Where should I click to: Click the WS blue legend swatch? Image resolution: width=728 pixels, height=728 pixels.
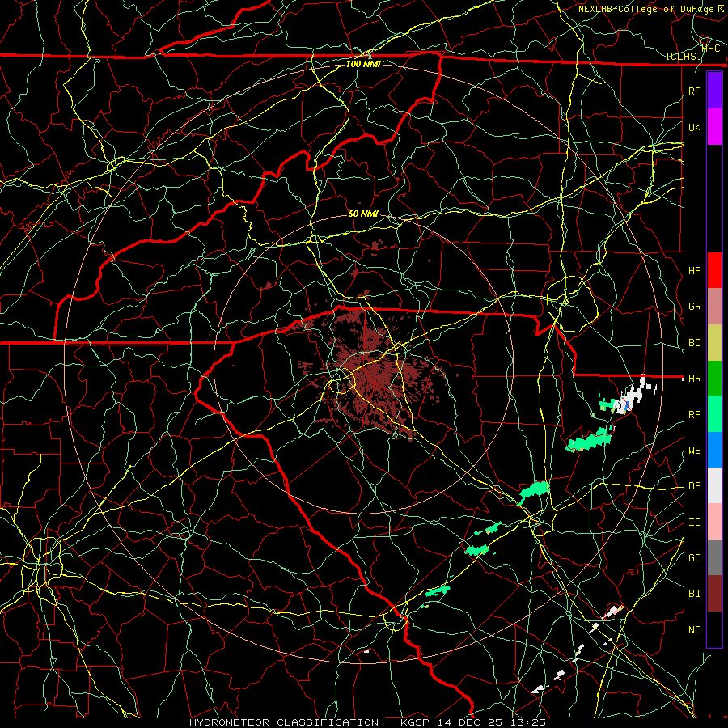click(714, 450)
